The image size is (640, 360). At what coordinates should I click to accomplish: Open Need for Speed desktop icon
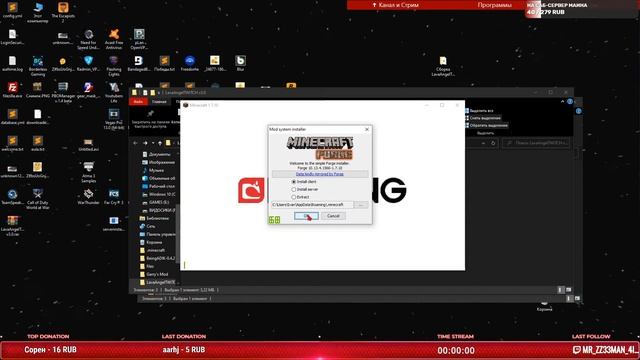click(88, 39)
